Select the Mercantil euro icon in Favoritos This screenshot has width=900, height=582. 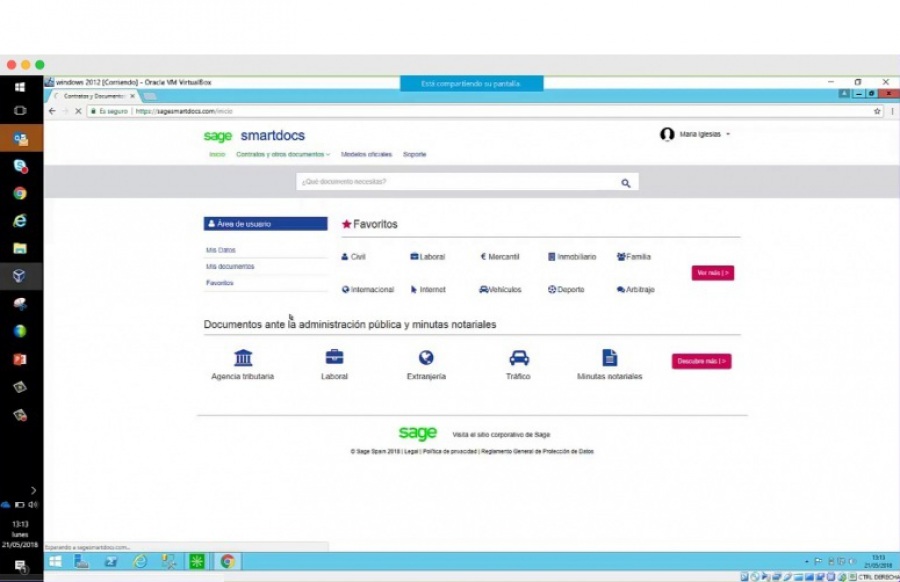(481, 257)
